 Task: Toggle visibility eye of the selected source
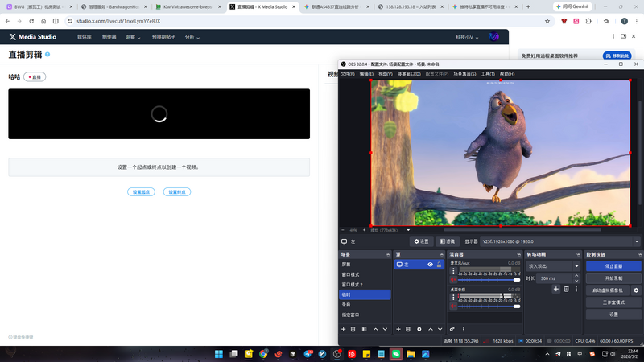coord(430,265)
